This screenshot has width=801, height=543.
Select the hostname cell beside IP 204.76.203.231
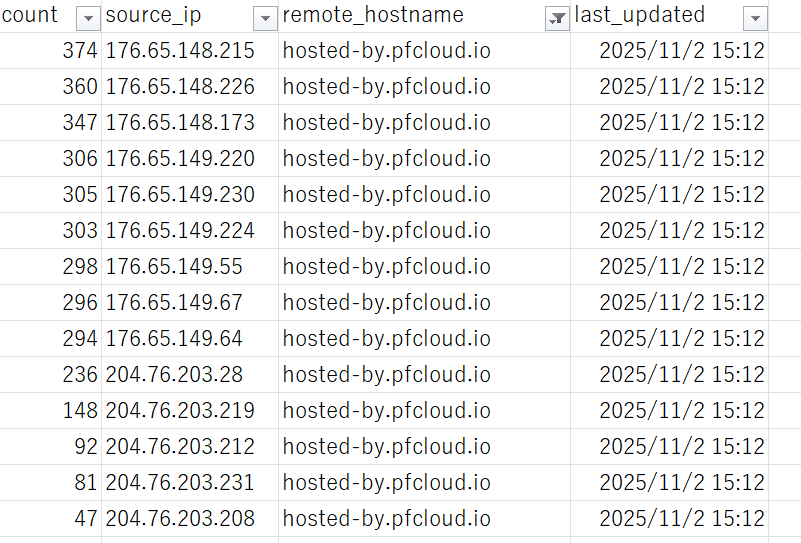[x=387, y=483]
